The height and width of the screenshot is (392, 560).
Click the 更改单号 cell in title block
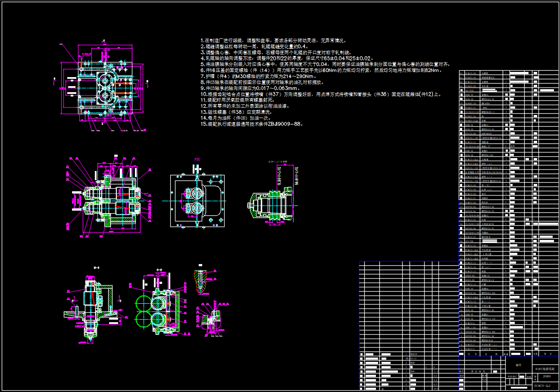click(478, 370)
